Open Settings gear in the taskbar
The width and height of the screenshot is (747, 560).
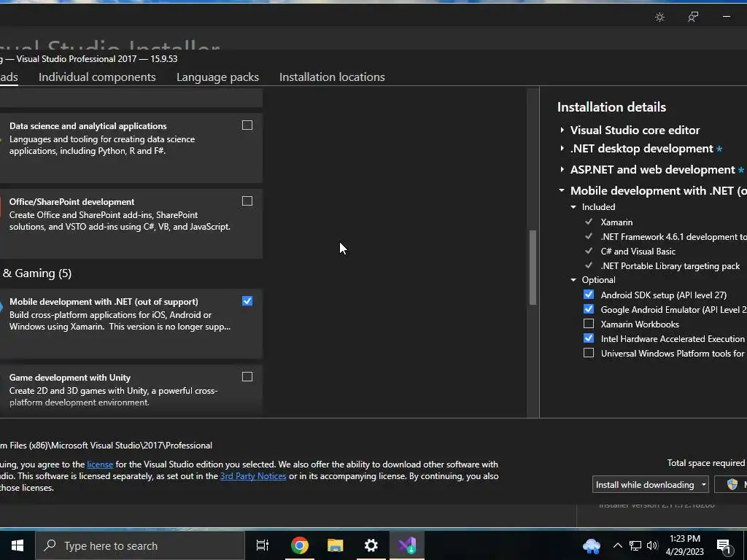371,545
